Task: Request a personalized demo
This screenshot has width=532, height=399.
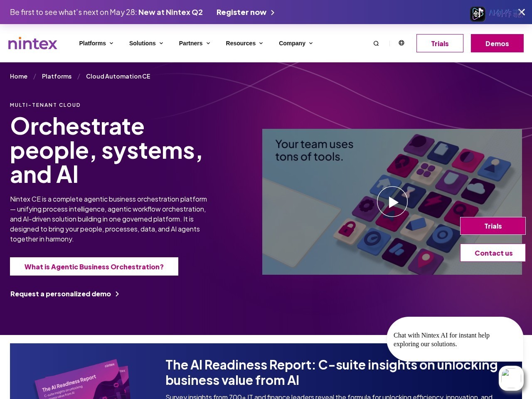Action: click(x=64, y=294)
